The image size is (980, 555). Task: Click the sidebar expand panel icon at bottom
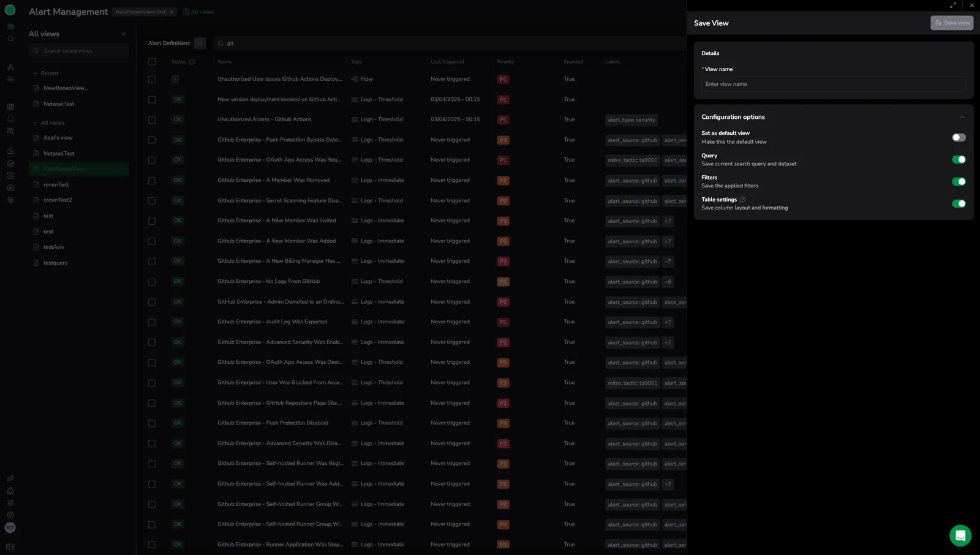10,547
